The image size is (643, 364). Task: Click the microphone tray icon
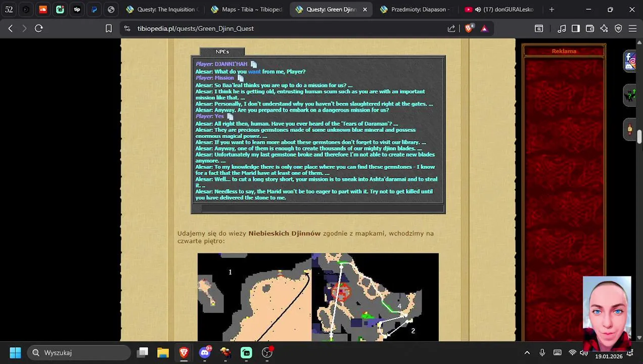coord(542,353)
